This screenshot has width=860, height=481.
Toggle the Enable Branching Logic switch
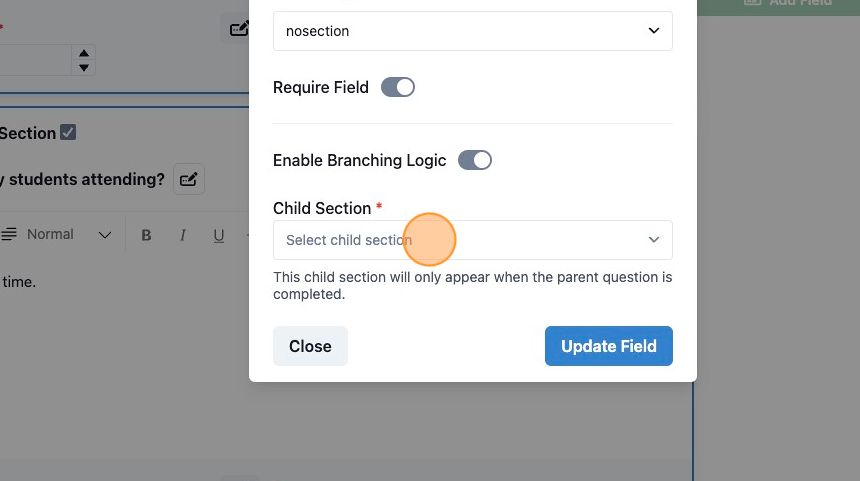(x=474, y=160)
